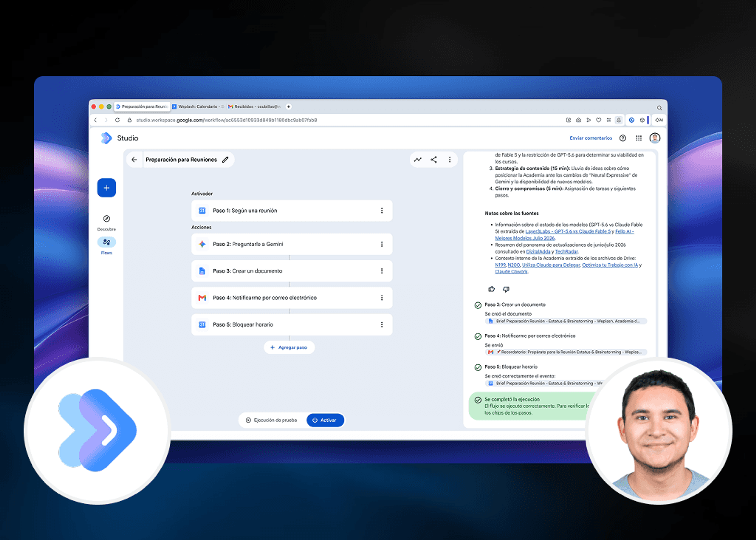Click the pencil to rename Preparación para Reuniones
The height and width of the screenshot is (540, 756).
pyautogui.click(x=225, y=160)
